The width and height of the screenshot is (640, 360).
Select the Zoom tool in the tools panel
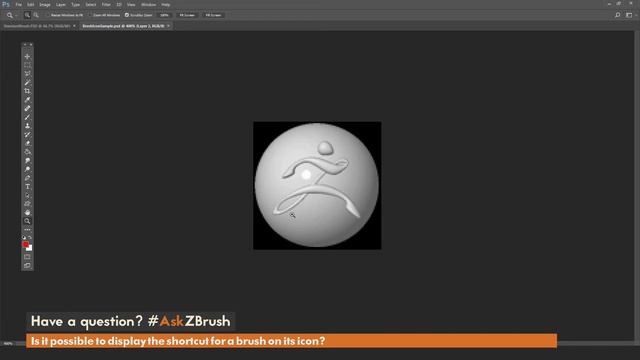[x=27, y=221]
